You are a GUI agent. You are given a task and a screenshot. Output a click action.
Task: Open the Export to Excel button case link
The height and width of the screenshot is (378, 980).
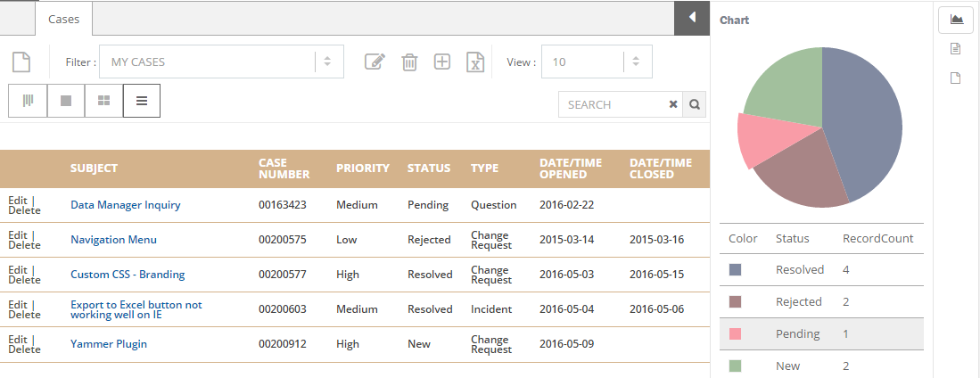(136, 309)
